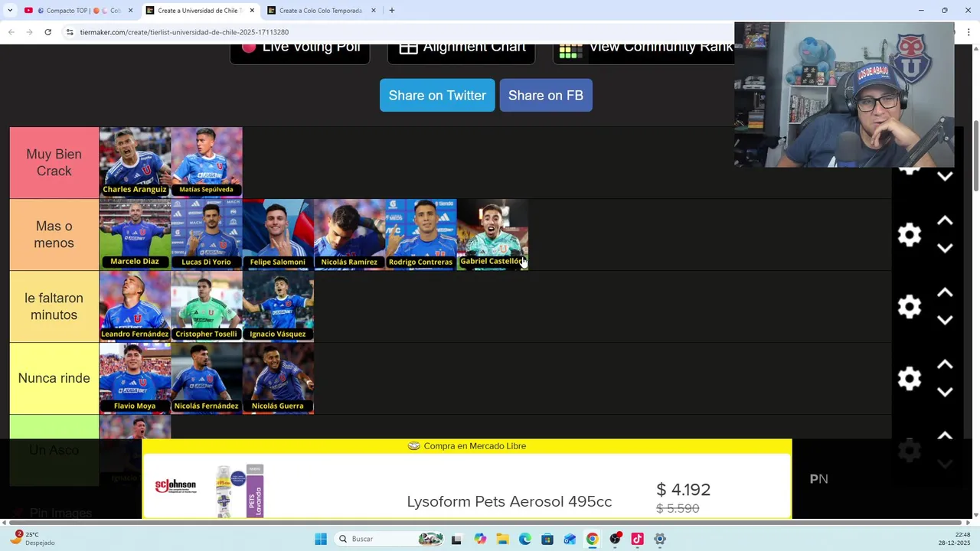980x551 pixels.
Task: View site information icon in address bar
Action: (70, 32)
